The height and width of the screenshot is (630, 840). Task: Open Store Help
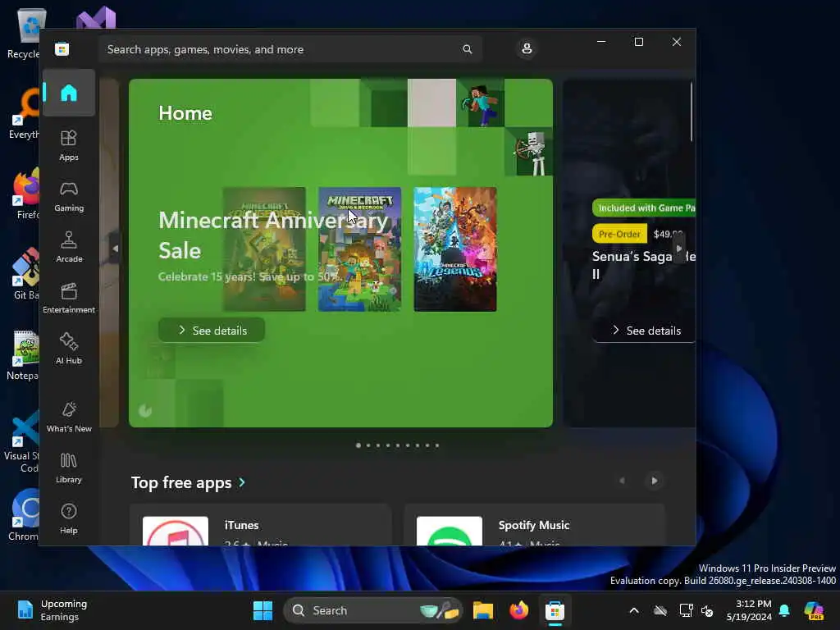point(69,518)
